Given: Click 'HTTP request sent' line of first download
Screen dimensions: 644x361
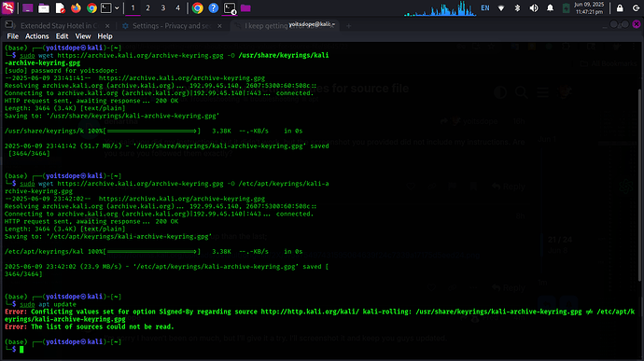Looking at the screenshot, I should [x=91, y=101].
